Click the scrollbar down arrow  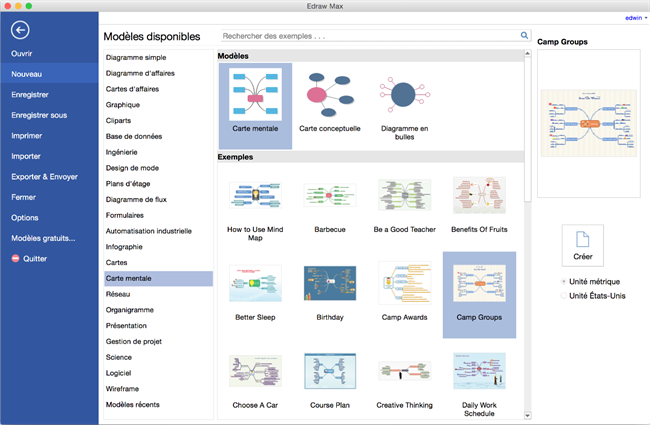(x=528, y=415)
